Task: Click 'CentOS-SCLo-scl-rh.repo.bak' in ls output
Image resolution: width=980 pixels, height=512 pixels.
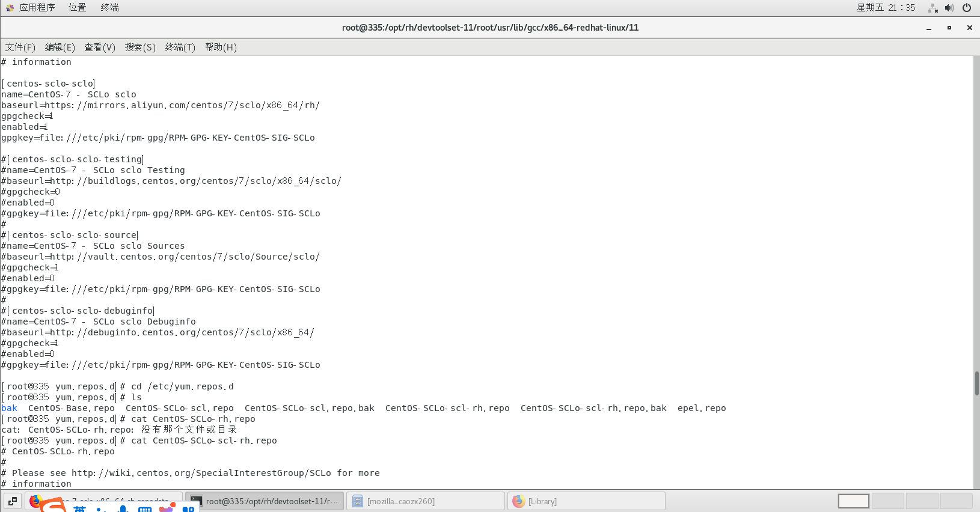Action: point(593,408)
